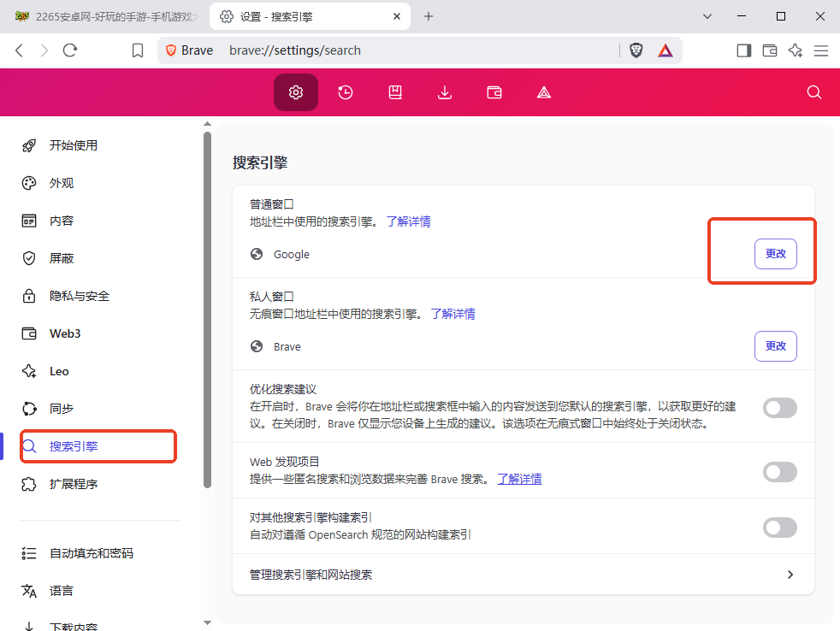The height and width of the screenshot is (631, 840).
Task: Open 同步 settings in the sidebar
Action: pyautogui.click(x=62, y=409)
